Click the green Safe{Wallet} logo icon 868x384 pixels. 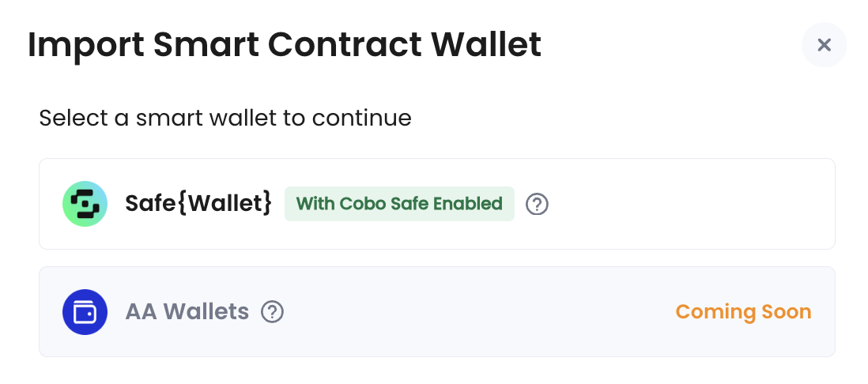pyautogui.click(x=85, y=204)
